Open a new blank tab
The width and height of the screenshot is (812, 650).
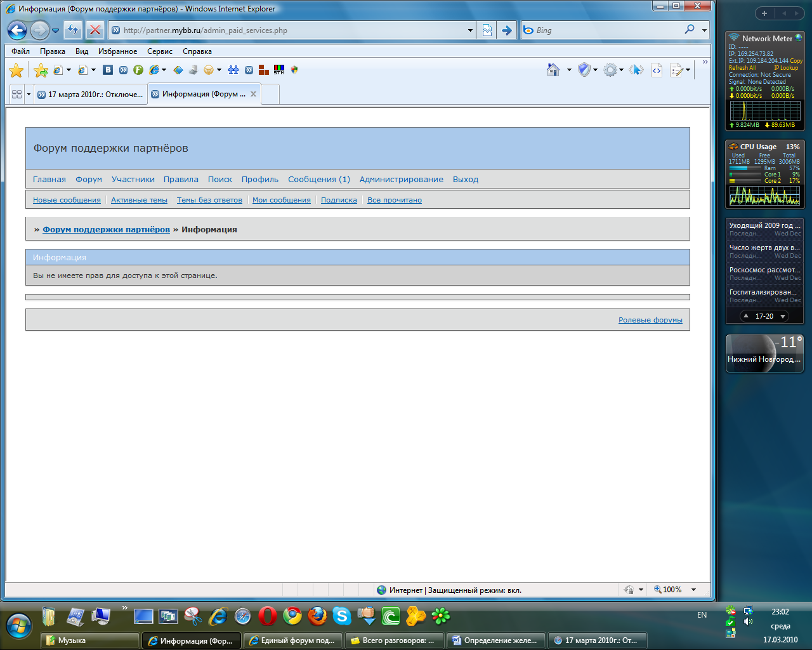click(270, 94)
